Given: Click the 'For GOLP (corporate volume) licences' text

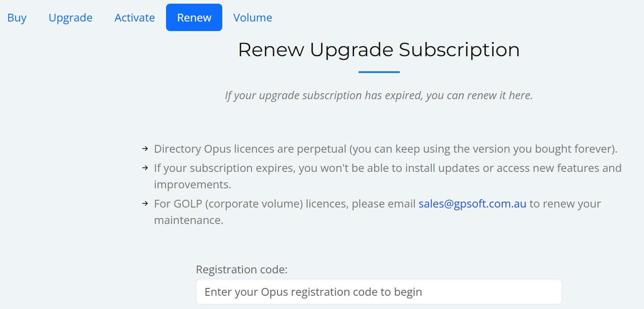Looking at the screenshot, I should 251,204.
